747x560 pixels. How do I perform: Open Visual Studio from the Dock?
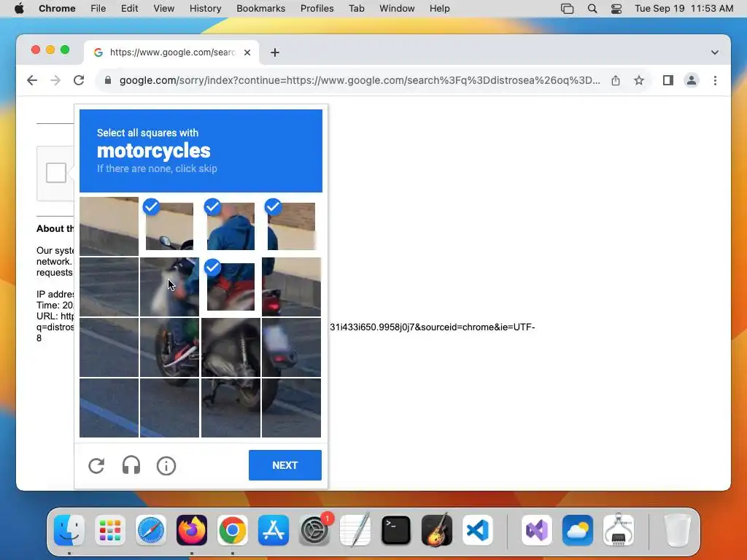(537, 530)
